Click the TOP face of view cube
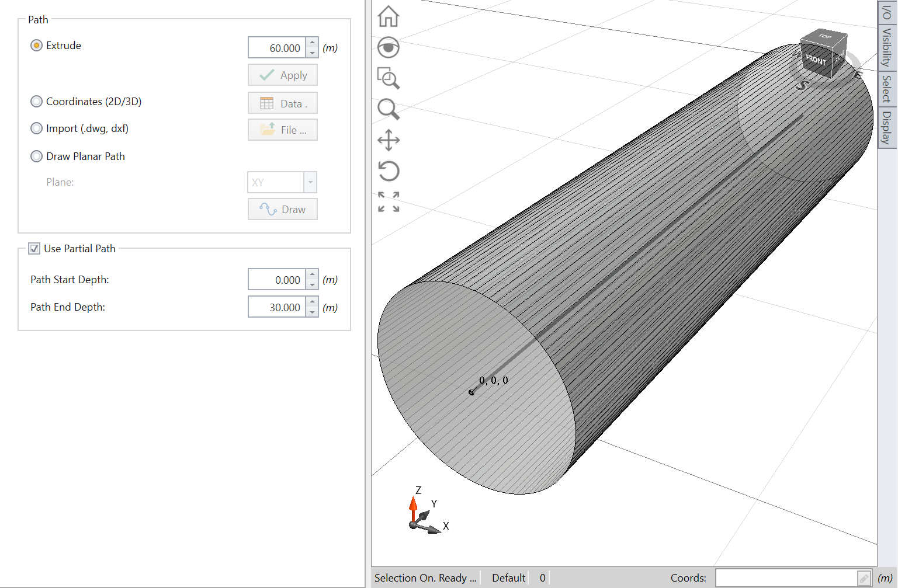The image size is (898, 588). coord(824,36)
